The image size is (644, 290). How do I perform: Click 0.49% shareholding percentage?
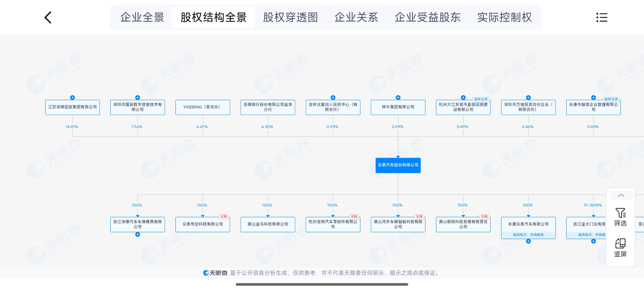(x=463, y=127)
